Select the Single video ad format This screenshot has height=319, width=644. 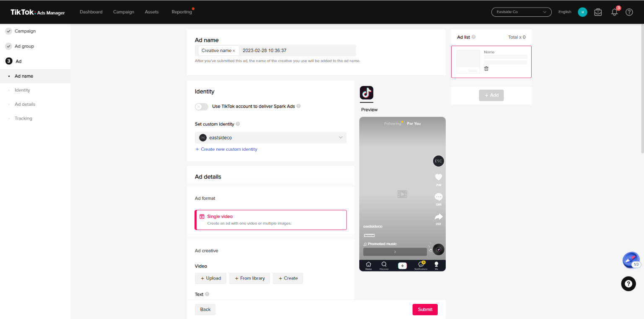pyautogui.click(x=271, y=220)
